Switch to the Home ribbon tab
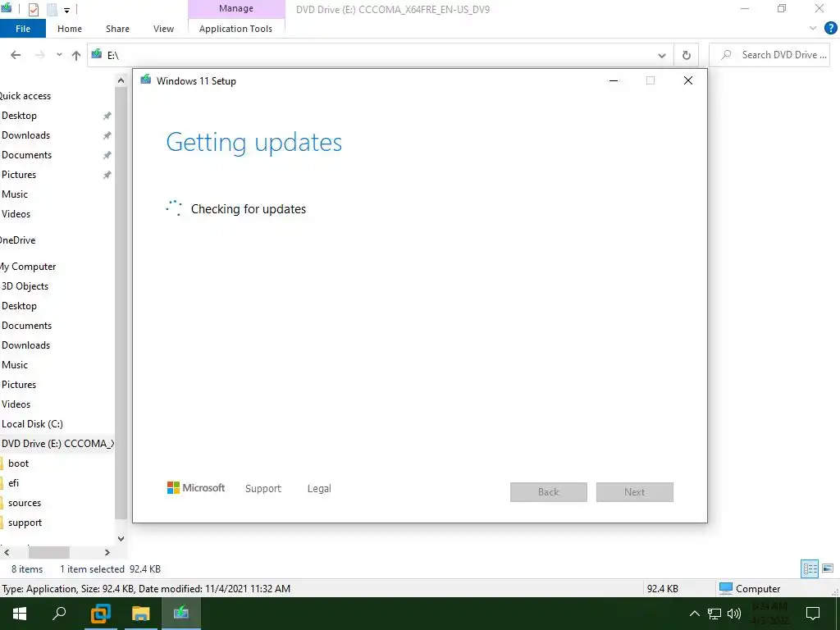This screenshot has height=630, width=840. pyautogui.click(x=70, y=29)
